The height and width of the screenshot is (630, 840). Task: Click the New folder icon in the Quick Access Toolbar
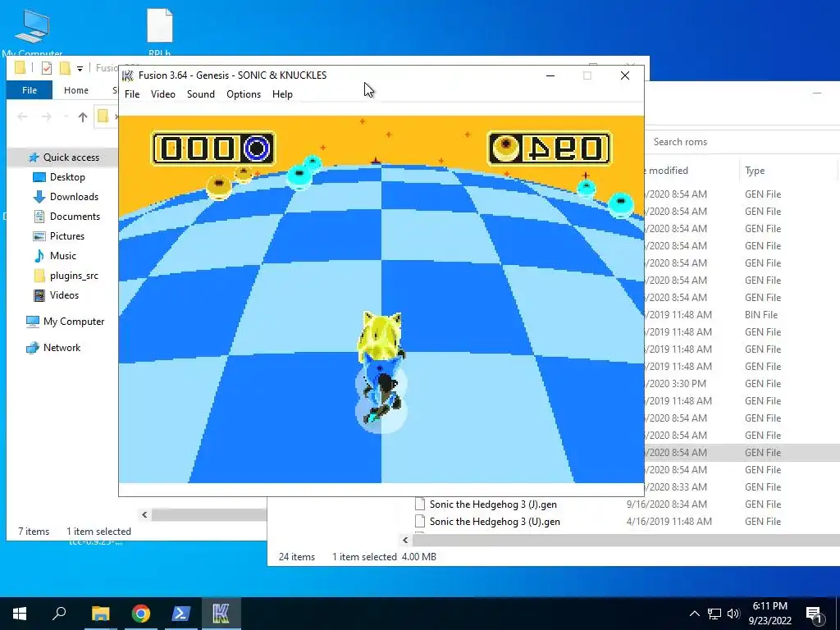point(65,68)
